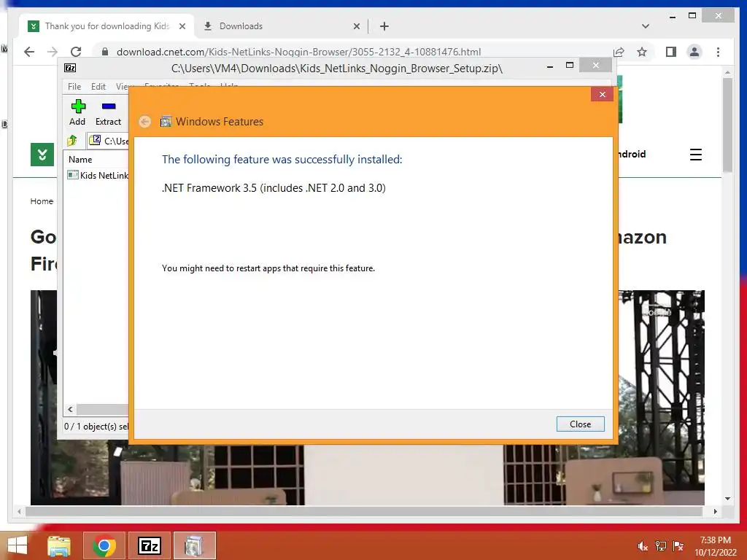This screenshot has height=560, width=747.
Task: Select the Kids NetLink file in 7-Zip
Action: [98, 175]
